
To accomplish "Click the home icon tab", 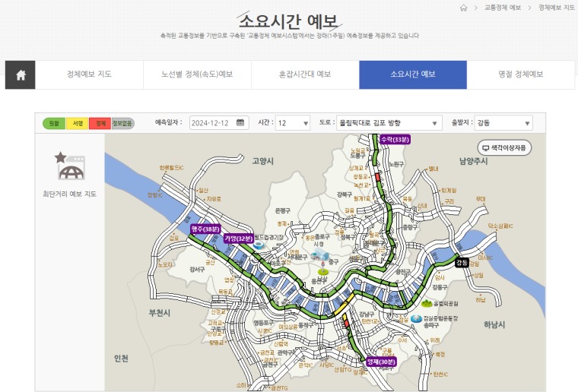I will [x=21, y=75].
